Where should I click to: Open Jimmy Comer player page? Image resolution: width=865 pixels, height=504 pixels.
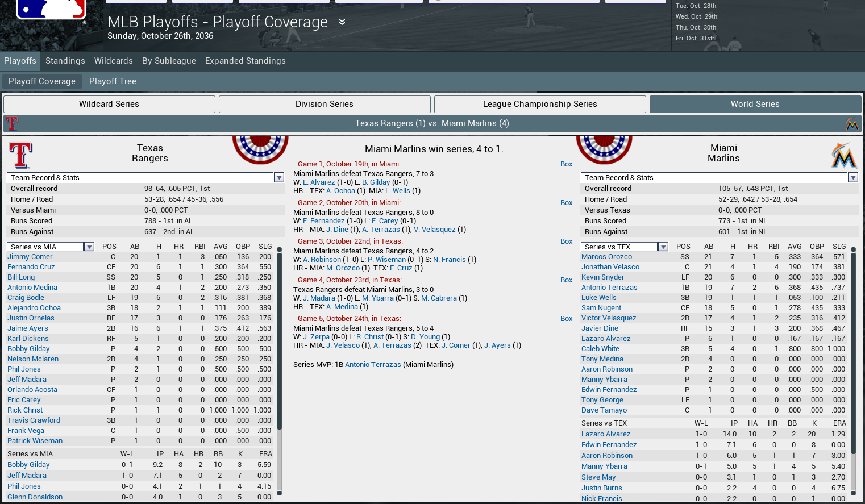(x=30, y=257)
